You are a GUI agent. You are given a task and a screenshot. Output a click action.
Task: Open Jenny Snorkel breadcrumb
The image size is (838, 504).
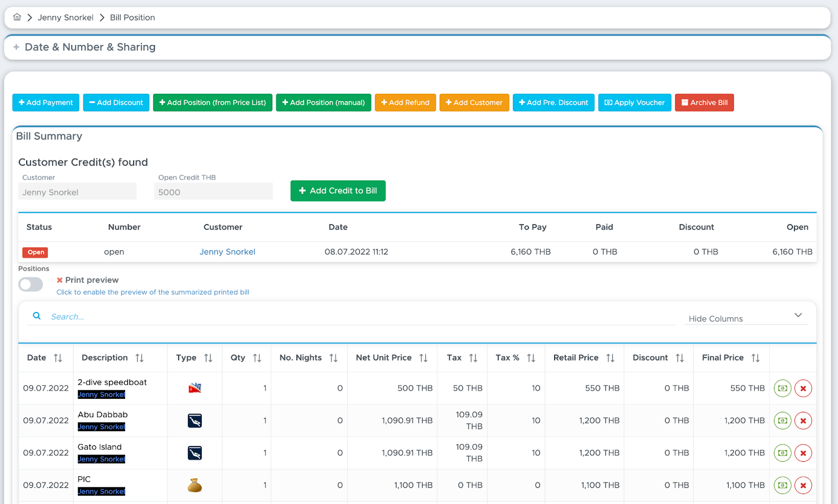[65, 17]
